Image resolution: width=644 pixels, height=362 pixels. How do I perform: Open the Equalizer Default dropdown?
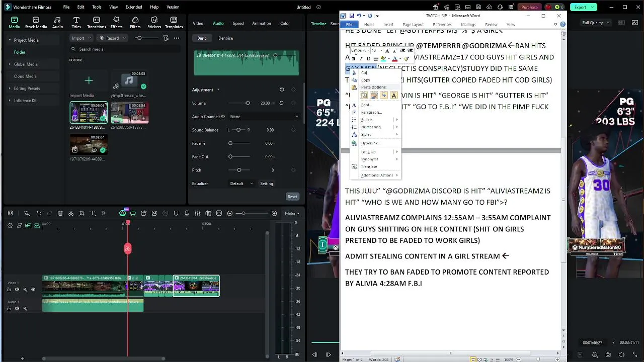coord(242,184)
